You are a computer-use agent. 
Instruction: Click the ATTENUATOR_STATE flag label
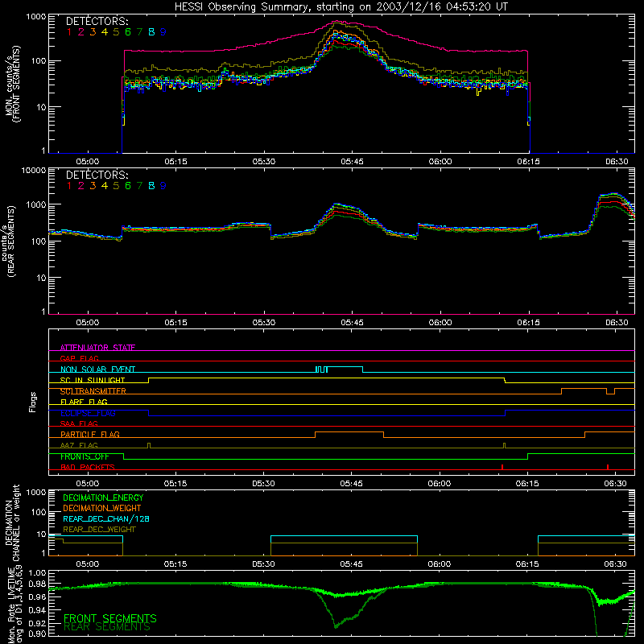coord(97,348)
